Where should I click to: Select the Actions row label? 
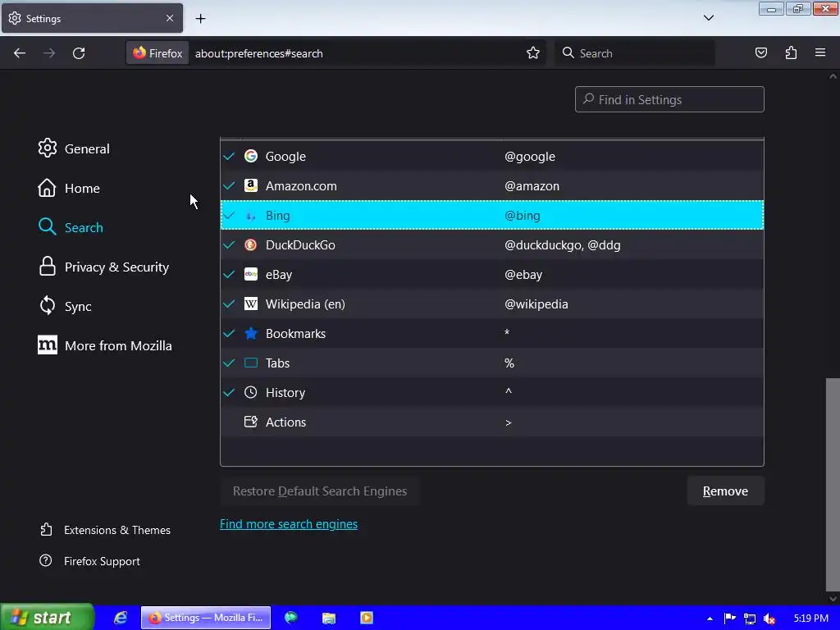click(x=286, y=422)
